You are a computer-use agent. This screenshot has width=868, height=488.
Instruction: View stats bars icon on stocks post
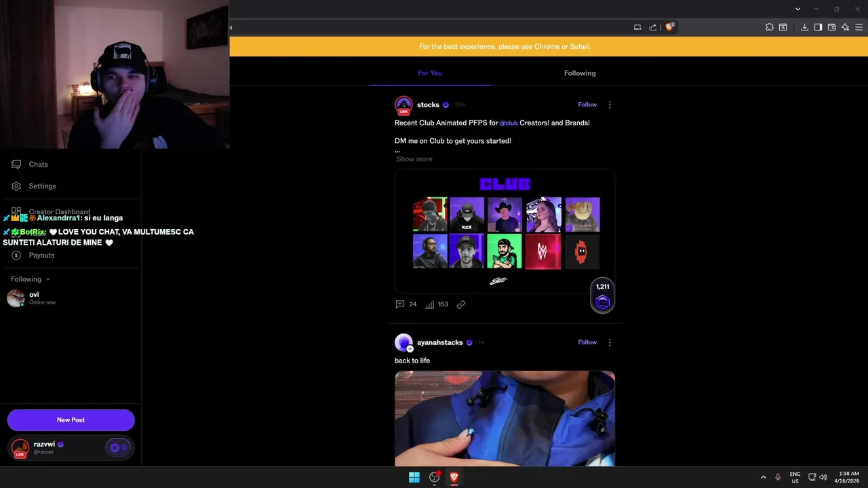coord(430,304)
